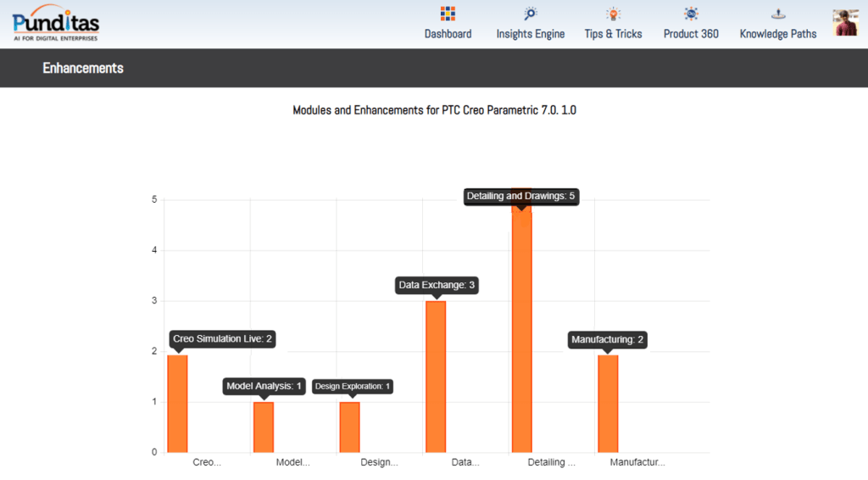Select the Detailing and Drawings bar

pos(521,331)
